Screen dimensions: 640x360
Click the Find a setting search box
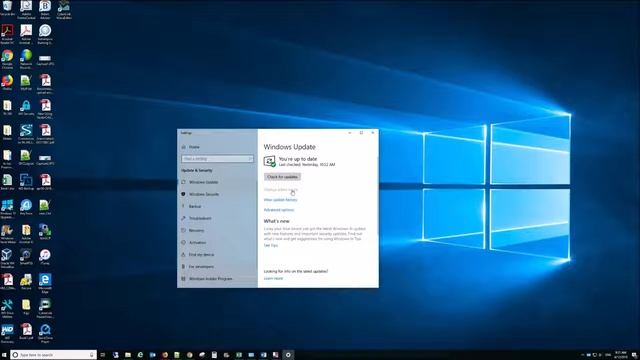(x=217, y=159)
